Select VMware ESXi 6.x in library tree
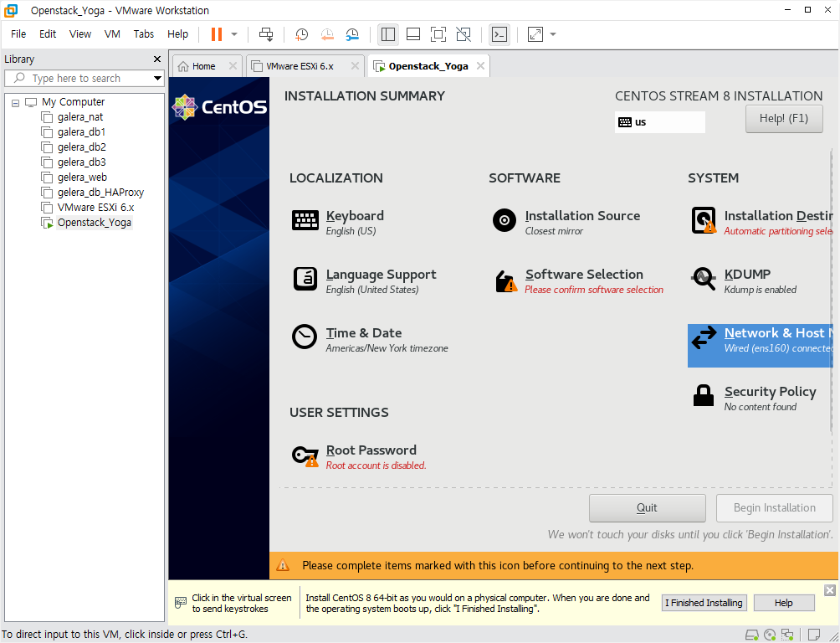Image resolution: width=840 pixels, height=643 pixels. pos(96,207)
